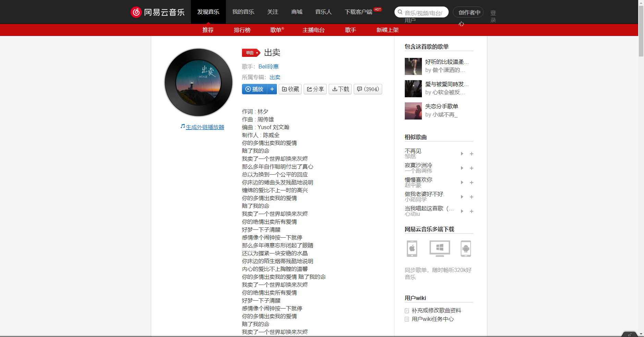Click the 生成外链播放器 link
Screen dimensions: 644x337
pyautogui.click(x=205, y=127)
